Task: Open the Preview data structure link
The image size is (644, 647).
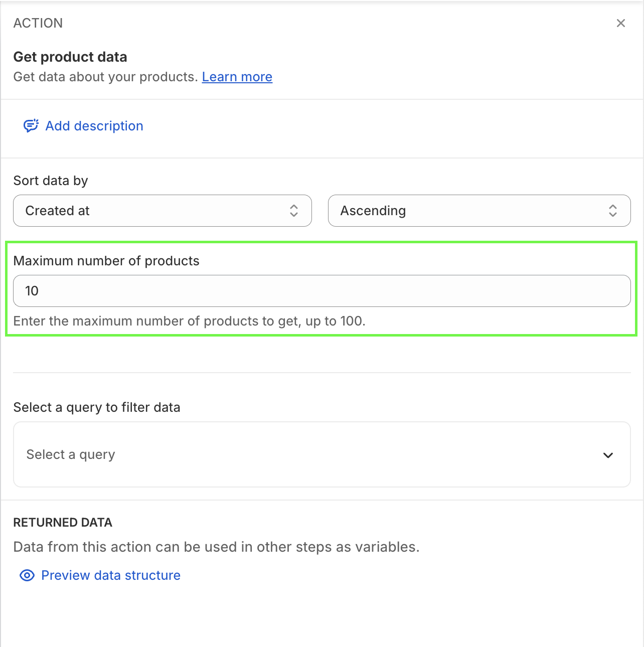Action: [x=111, y=575]
